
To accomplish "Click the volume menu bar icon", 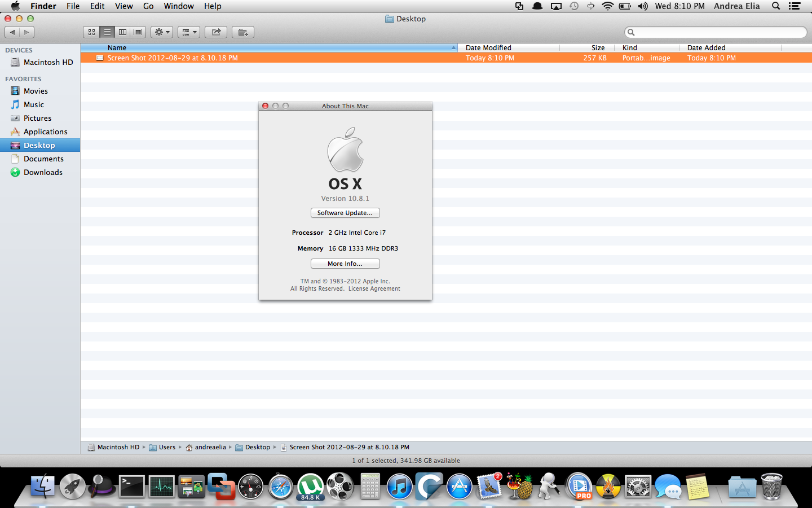I will pos(643,6).
